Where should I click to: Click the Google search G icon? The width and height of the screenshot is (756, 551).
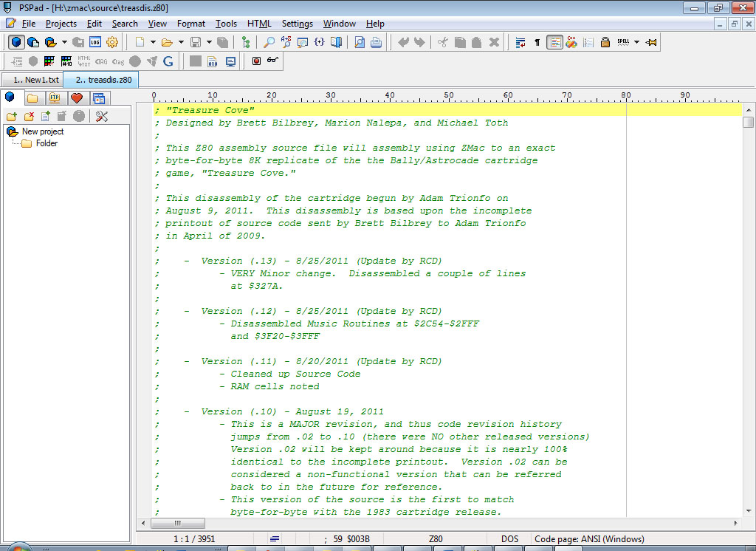[x=168, y=61]
